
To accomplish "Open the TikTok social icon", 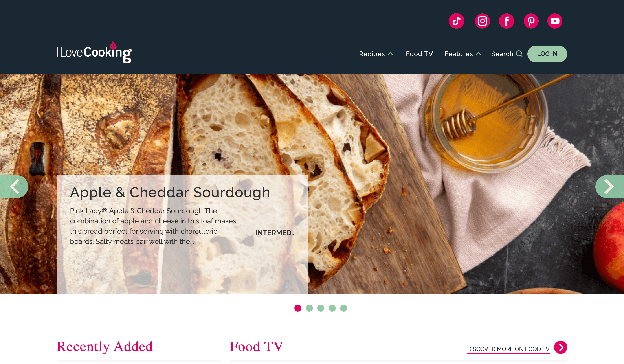I will pyautogui.click(x=456, y=21).
